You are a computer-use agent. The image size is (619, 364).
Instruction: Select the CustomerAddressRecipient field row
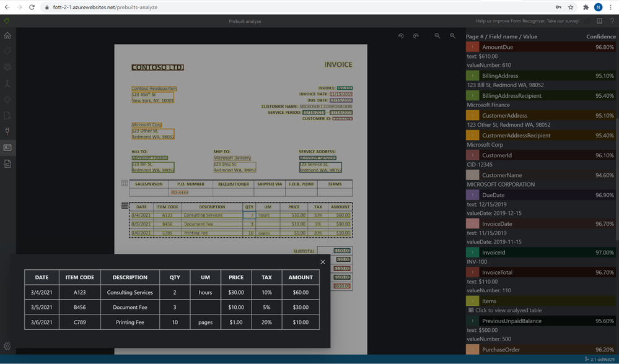(x=541, y=136)
